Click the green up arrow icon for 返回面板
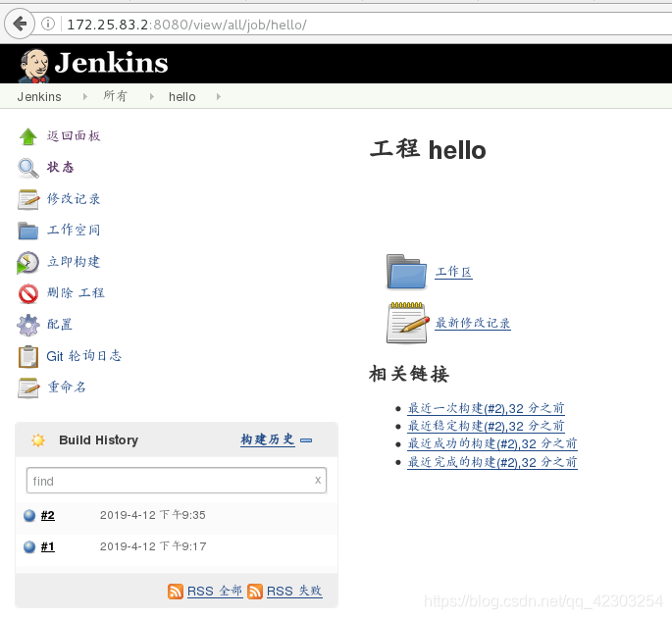 [28, 136]
